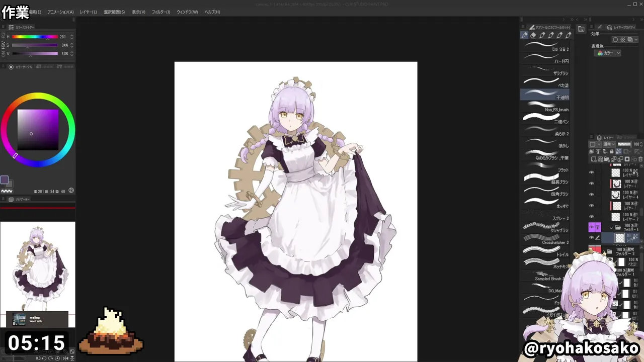Toggle clip to layer below icon
This screenshot has width=644, height=362.
point(591,151)
